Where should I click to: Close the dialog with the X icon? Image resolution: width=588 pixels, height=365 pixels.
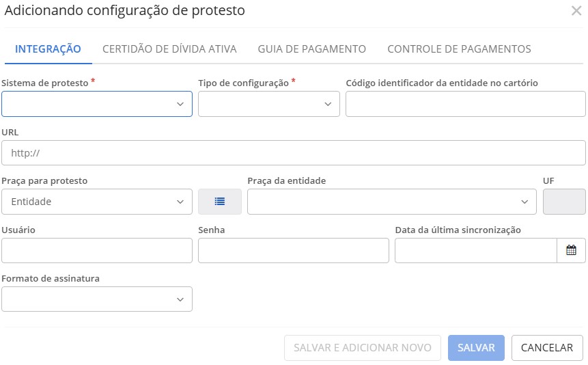[576, 11]
